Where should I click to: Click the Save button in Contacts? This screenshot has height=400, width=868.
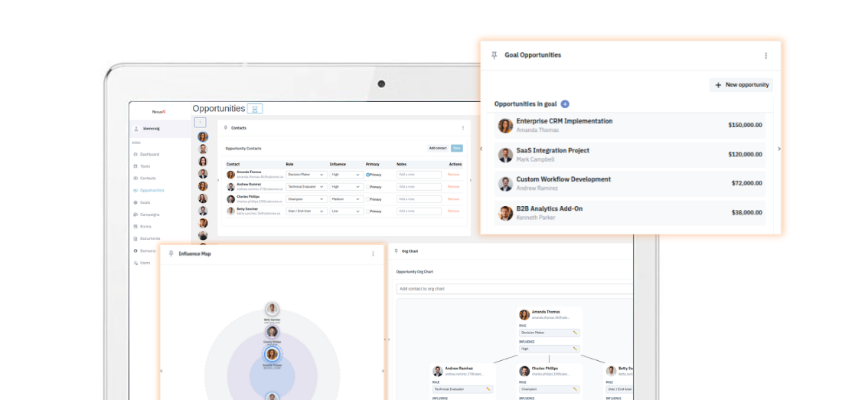(x=457, y=149)
